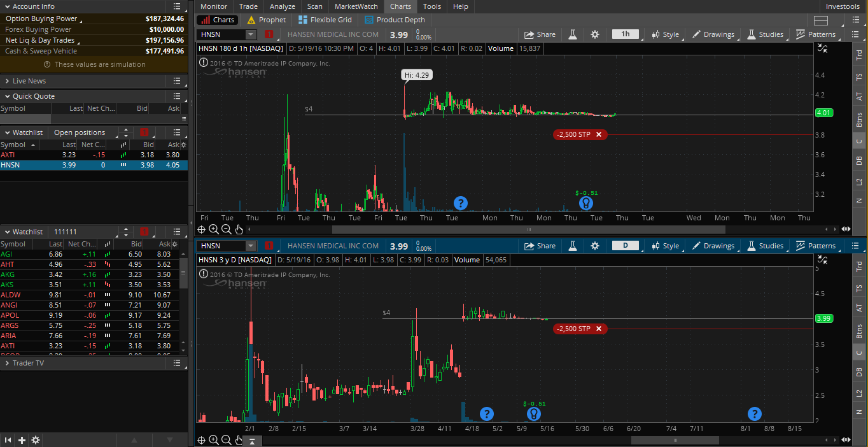Click the add gadget plus icon
This screenshot has height=447, width=868.
coord(22,440)
